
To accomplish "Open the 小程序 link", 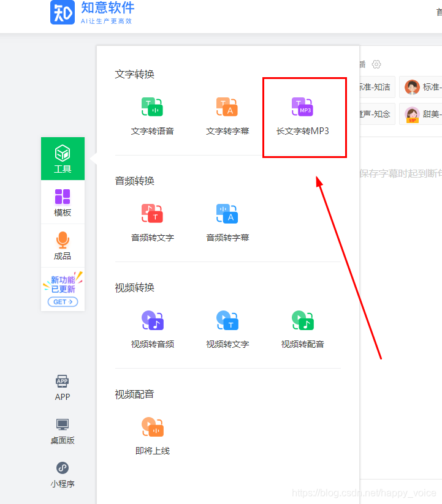I will [63, 475].
